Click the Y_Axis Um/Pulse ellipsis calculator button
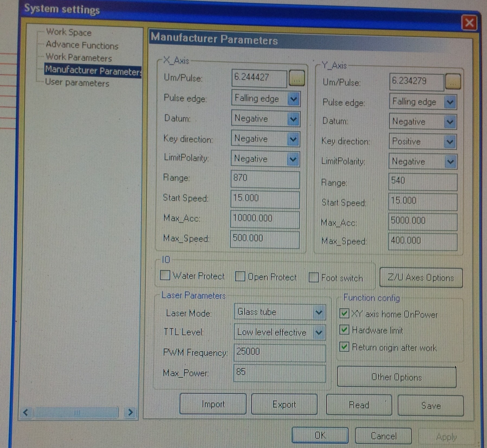This screenshot has width=487, height=448. pos(453,82)
